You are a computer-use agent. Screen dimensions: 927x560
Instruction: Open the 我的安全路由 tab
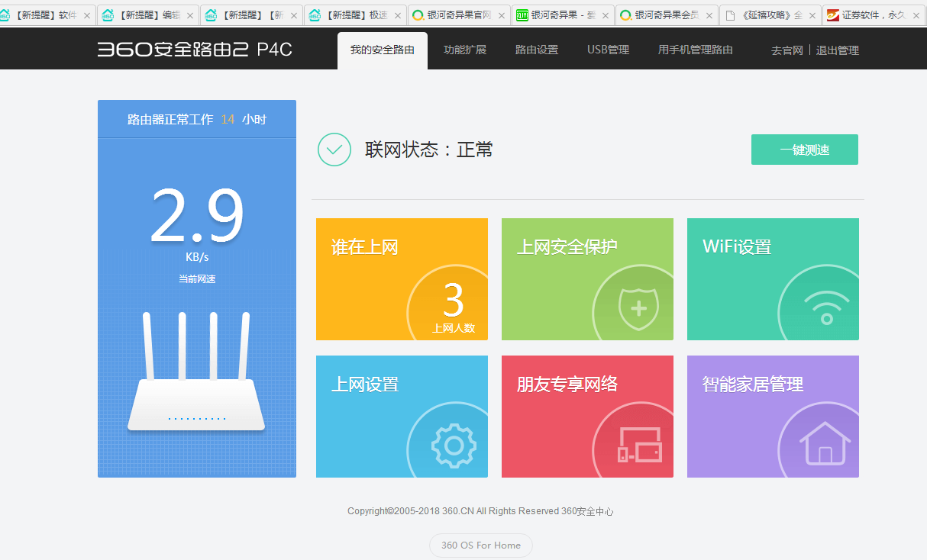pos(383,50)
